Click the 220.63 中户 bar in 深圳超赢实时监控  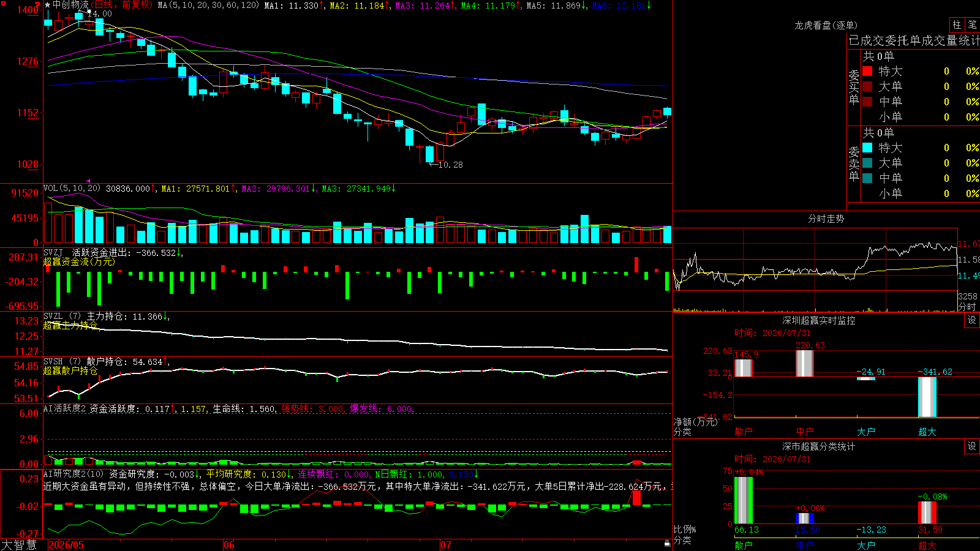pos(805,363)
